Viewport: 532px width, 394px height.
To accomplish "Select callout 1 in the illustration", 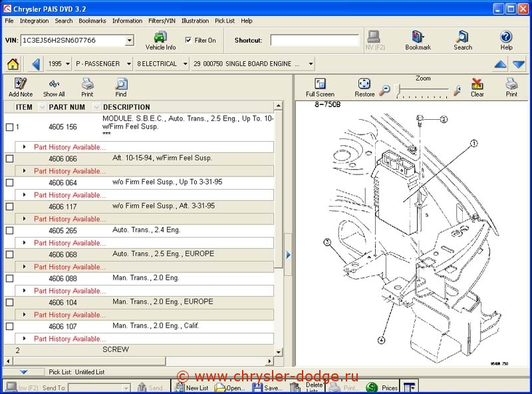I will pyautogui.click(x=474, y=143).
